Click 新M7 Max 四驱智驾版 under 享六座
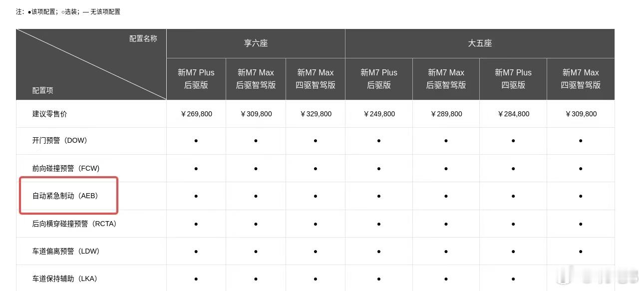 coord(316,79)
